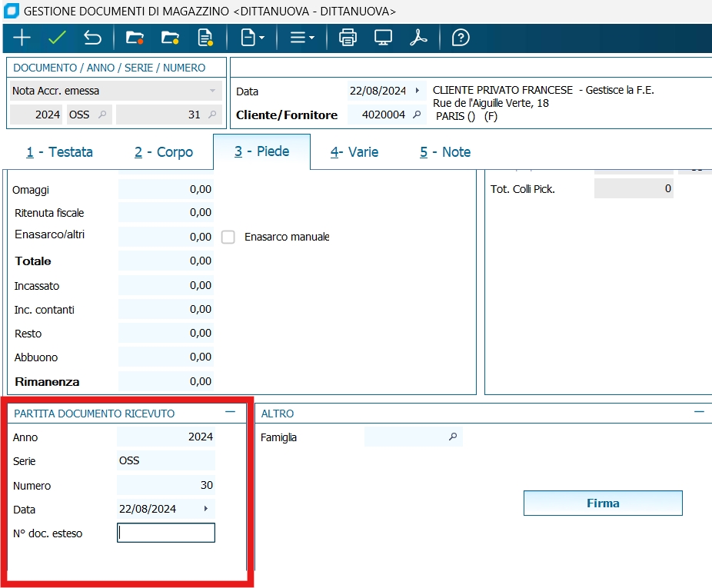Screen dimensions: 712x588
Task: Enable the Enasarco manuale checkbox
Action: coord(228,237)
